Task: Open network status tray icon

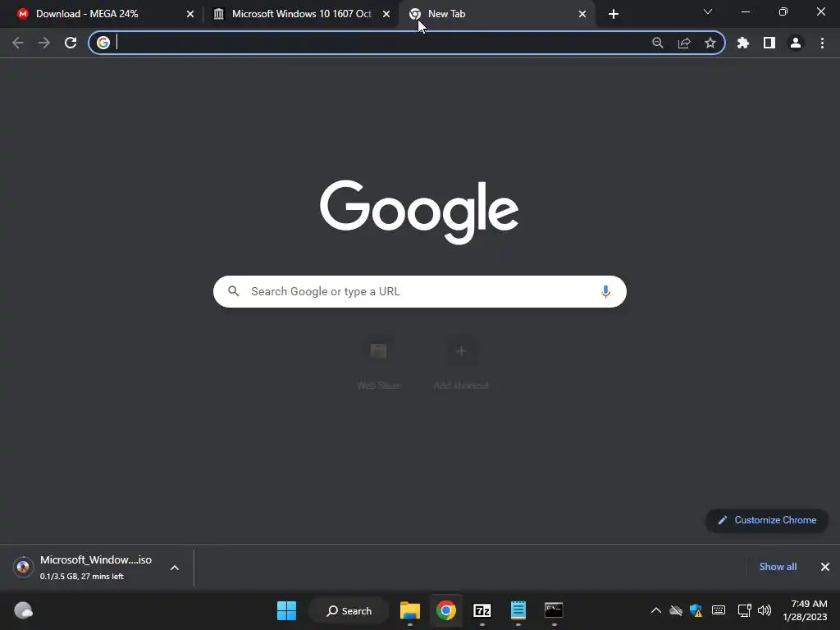Action: pyautogui.click(x=744, y=610)
